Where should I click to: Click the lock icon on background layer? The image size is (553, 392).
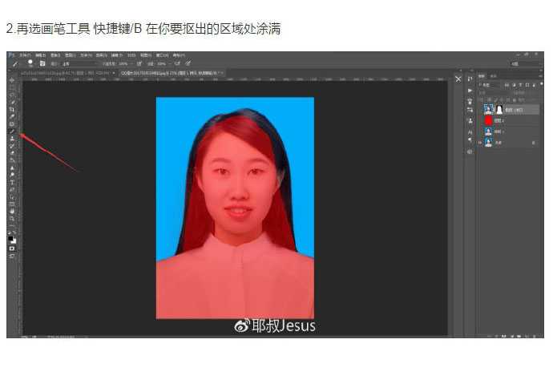534,143
